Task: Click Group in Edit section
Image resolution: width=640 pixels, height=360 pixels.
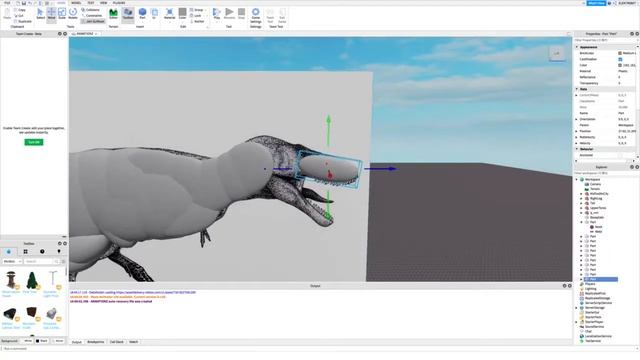Action: tap(196, 10)
